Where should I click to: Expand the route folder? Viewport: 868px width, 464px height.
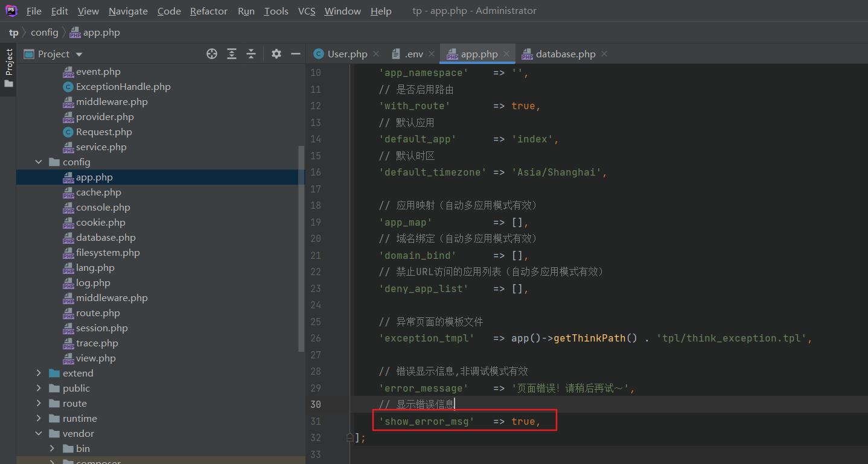[39, 404]
